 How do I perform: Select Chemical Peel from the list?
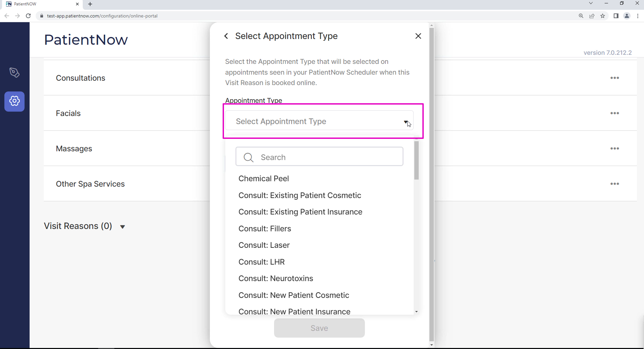pos(263,179)
